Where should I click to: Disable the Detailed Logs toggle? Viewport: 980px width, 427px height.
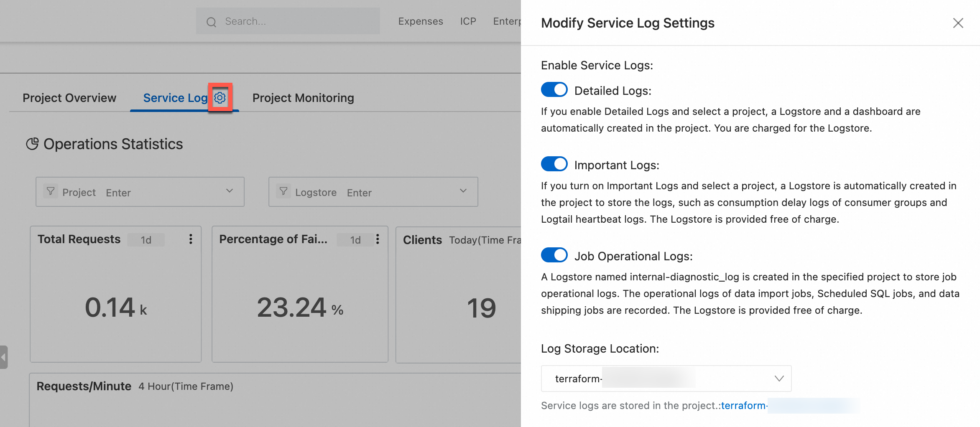554,90
